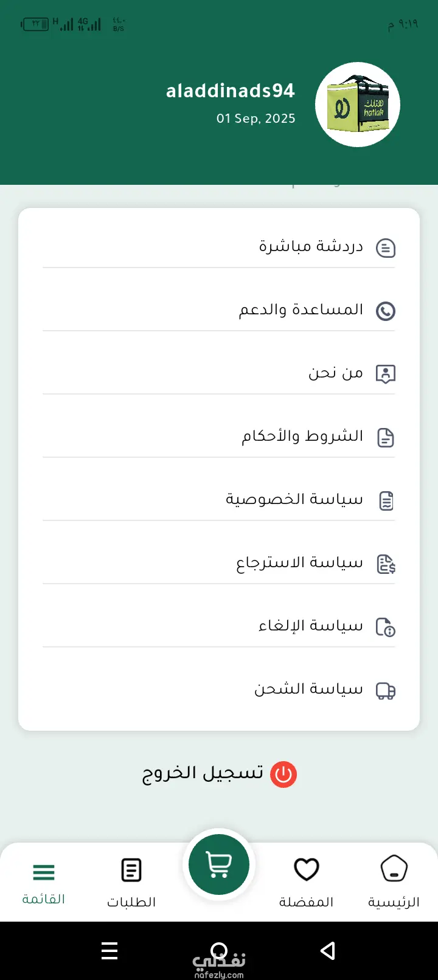The image size is (438, 980).
Task: Open سياسة الخصوصية privacy policy
Action: [x=294, y=499]
